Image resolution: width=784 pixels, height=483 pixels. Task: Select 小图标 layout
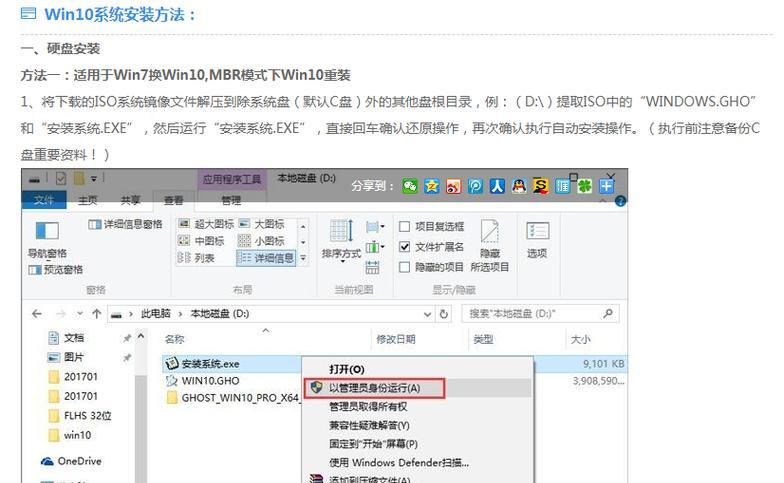click(x=261, y=241)
